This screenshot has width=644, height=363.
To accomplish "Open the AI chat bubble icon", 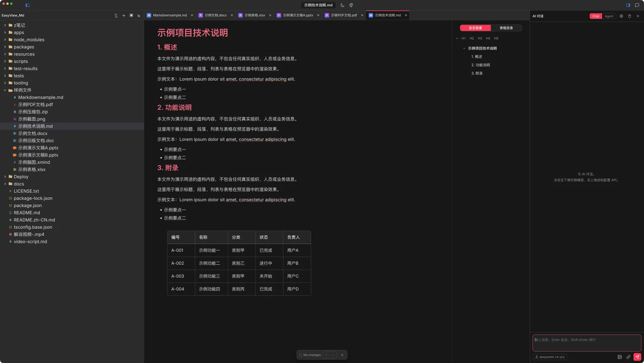I will [637, 5].
